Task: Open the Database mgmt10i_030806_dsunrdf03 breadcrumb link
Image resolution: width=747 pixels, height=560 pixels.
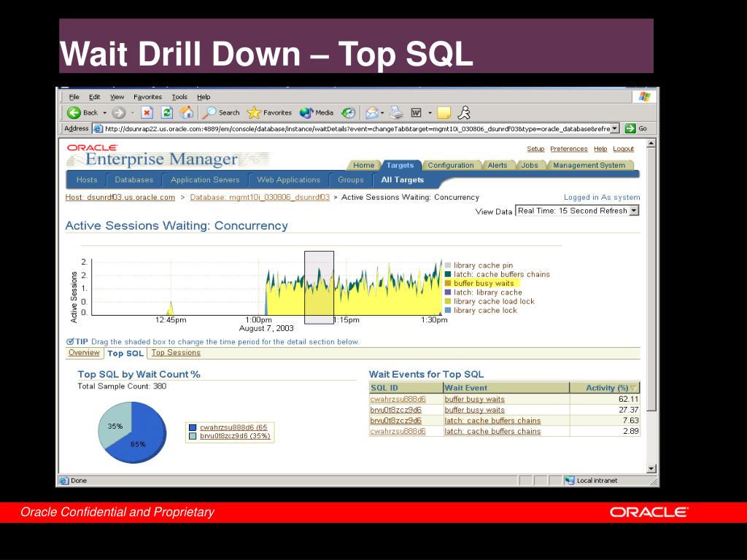Action: pyautogui.click(x=260, y=197)
